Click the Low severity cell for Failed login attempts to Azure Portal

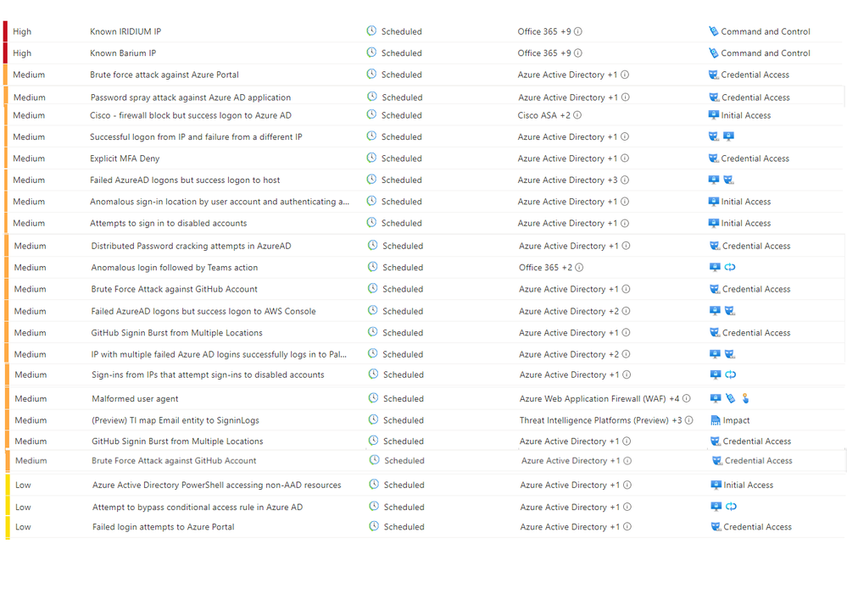point(23,527)
